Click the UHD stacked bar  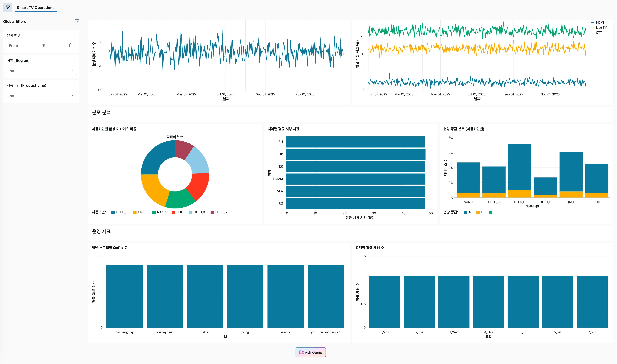point(597,181)
